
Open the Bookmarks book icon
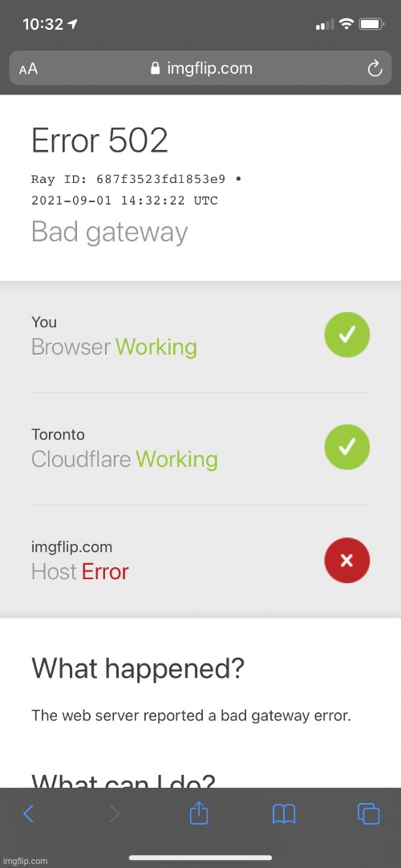point(284,814)
